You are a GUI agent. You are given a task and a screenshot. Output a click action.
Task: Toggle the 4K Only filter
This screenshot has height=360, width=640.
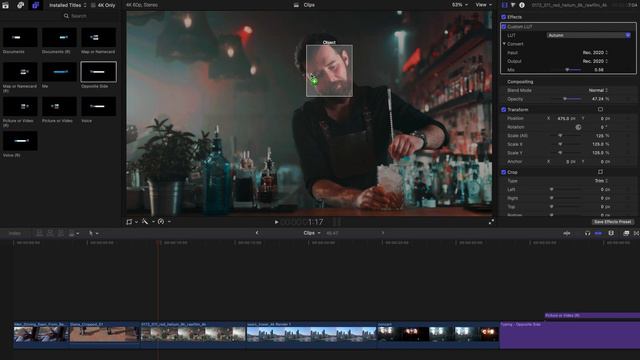(103, 5)
